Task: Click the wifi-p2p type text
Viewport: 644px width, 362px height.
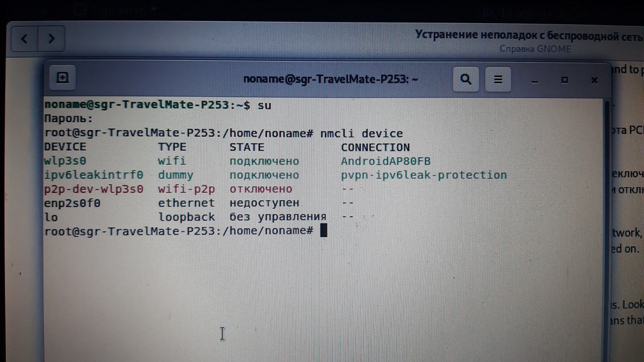Action: (187, 189)
